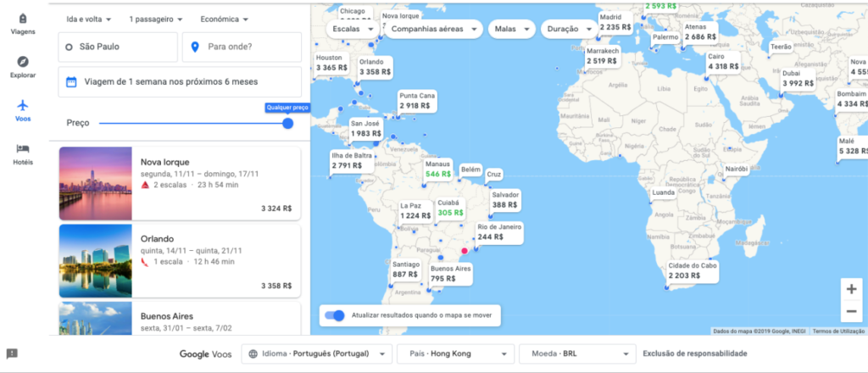Click the globe icon in Idioma selector
Viewport: 868px width, 373px height.
click(x=253, y=354)
